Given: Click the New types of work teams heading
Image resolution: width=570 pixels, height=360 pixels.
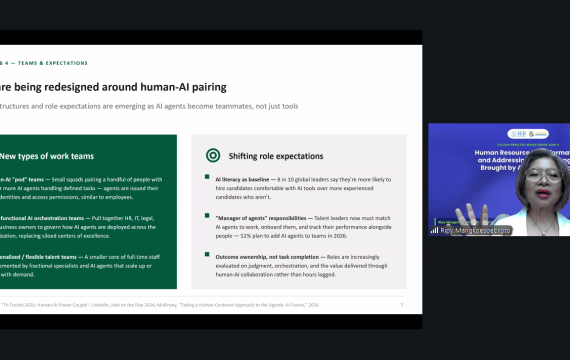Looking at the screenshot, I should pos(47,156).
